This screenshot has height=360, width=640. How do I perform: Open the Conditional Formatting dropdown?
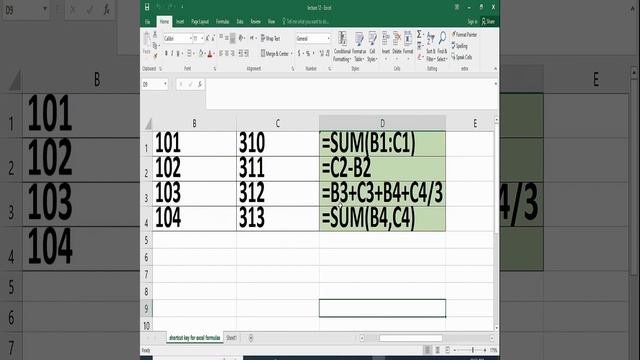[342, 47]
